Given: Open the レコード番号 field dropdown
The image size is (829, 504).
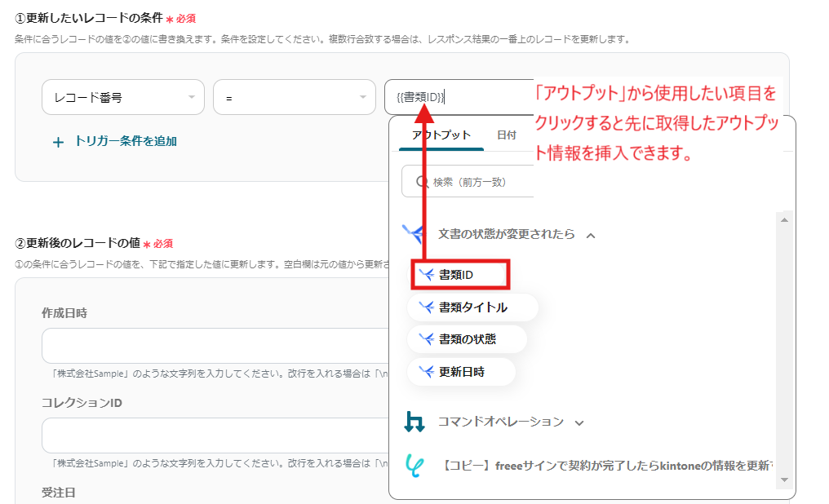Looking at the screenshot, I should click(122, 97).
